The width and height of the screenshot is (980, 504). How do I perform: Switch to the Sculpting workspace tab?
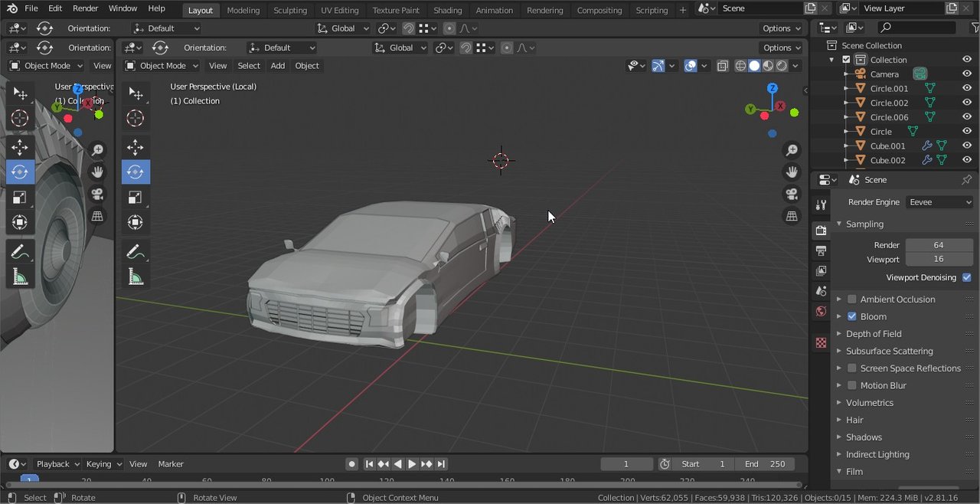pyautogui.click(x=290, y=10)
